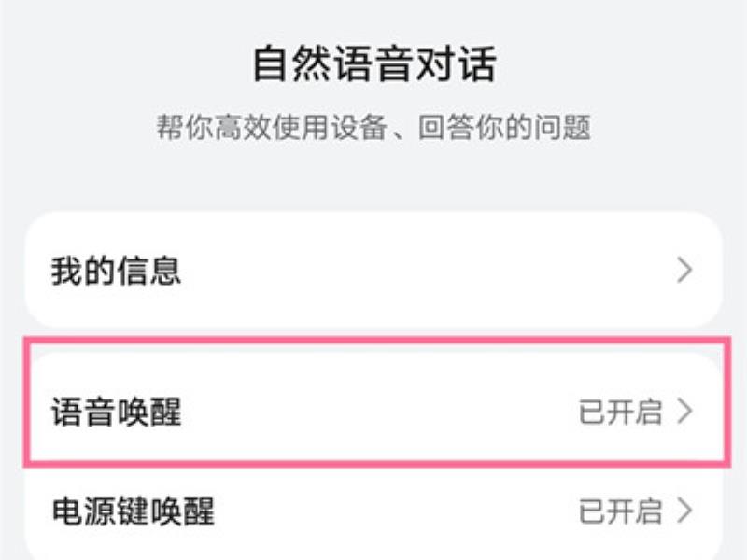Open 电源键唤醒 power key wakeup settings
This screenshot has width=747, height=560.
pyautogui.click(x=373, y=511)
